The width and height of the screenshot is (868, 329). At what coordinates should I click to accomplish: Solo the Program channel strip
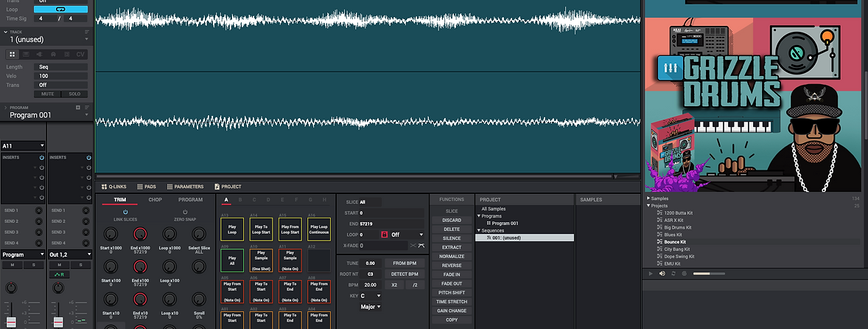pos(33,266)
